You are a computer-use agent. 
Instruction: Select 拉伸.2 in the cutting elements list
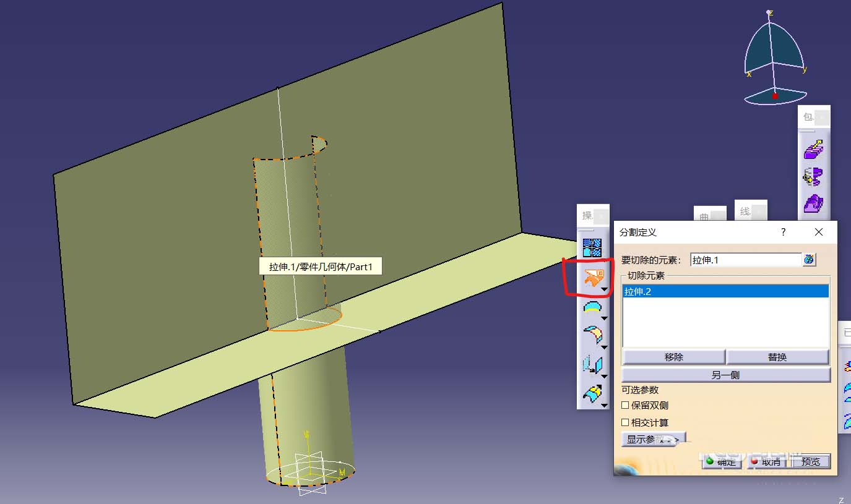click(725, 291)
